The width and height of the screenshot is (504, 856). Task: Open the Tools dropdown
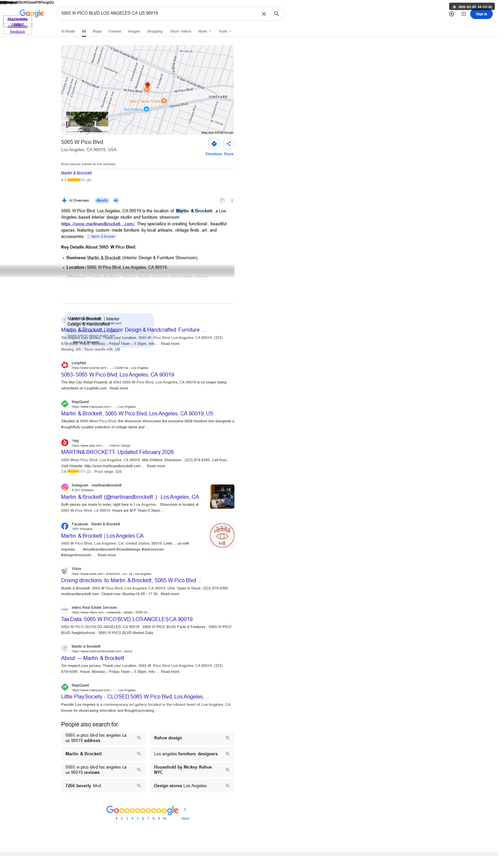(x=227, y=32)
